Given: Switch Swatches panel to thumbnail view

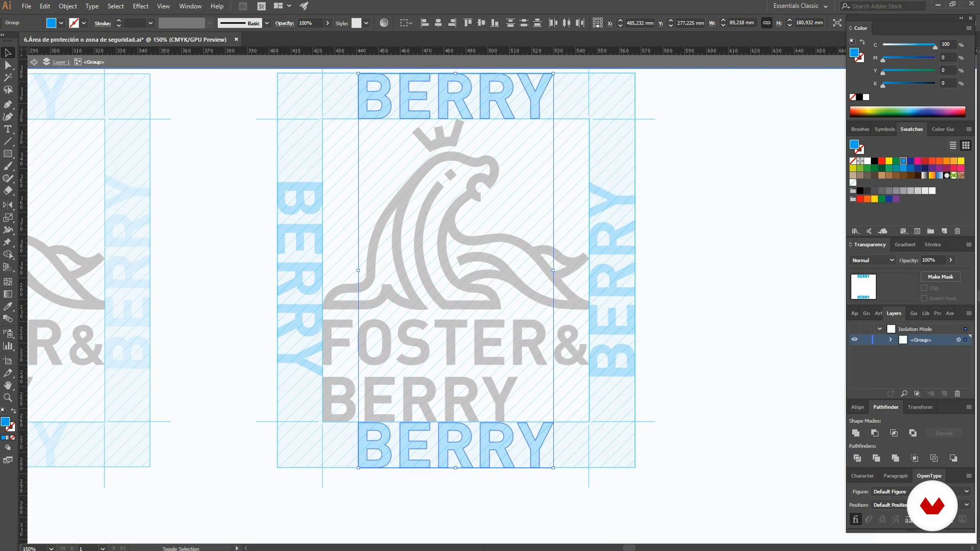Looking at the screenshot, I should tap(966, 145).
